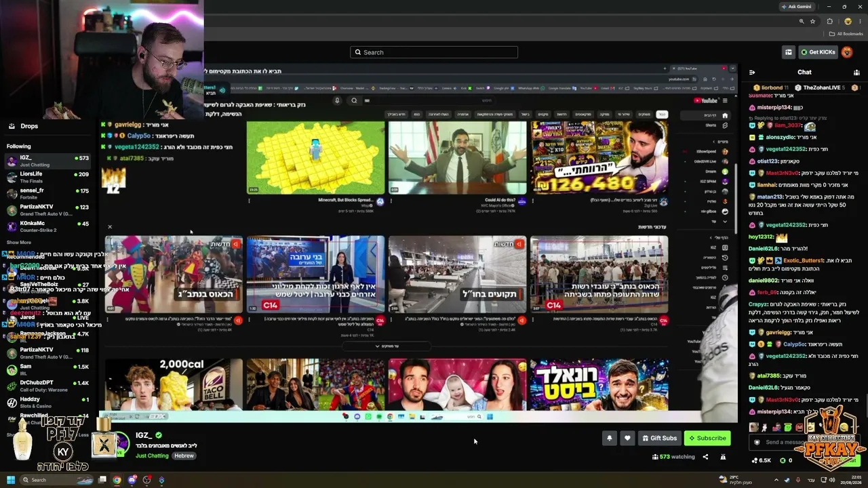
Task: Click the Windows taskbar Search box
Action: click(58, 480)
